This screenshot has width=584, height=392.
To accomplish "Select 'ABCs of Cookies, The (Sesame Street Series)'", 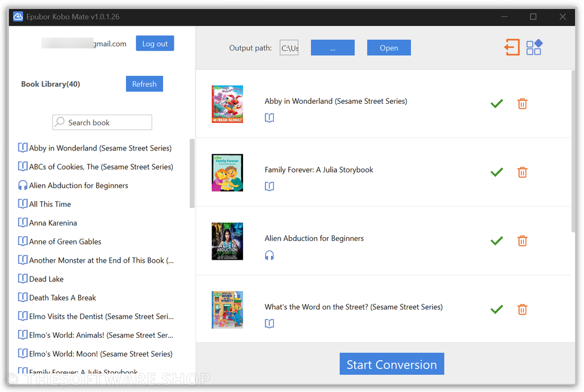I will (101, 166).
